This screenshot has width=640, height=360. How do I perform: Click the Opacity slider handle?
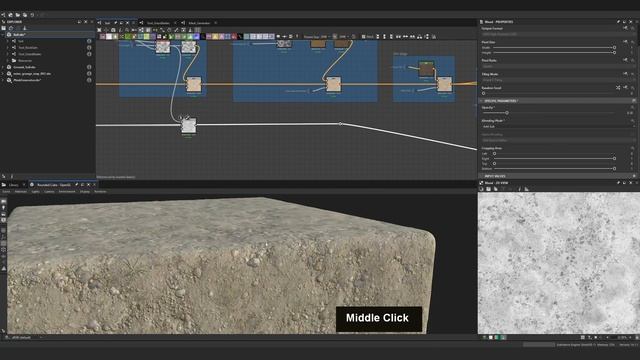[507, 113]
